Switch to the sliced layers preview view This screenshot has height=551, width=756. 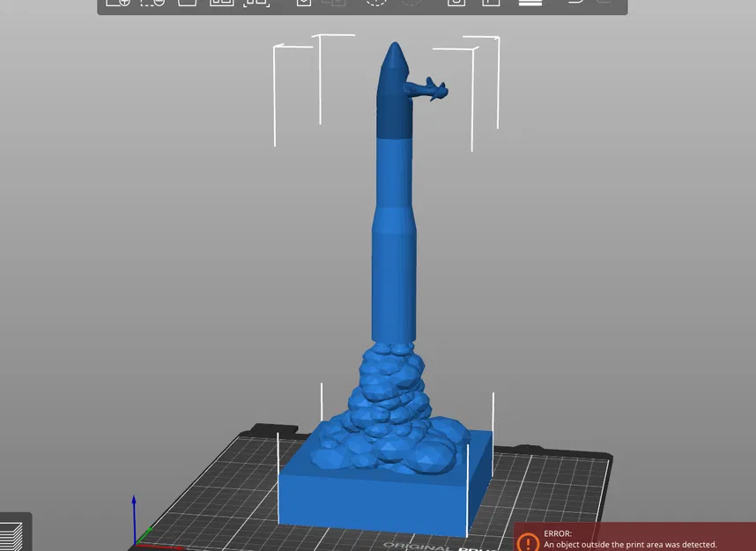11,537
